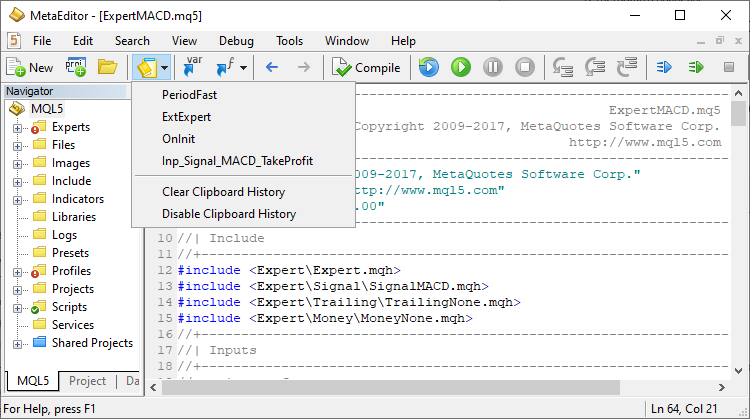
Task: Click the horizontal scrollbar right arrow
Action: pyautogui.click(x=722, y=387)
